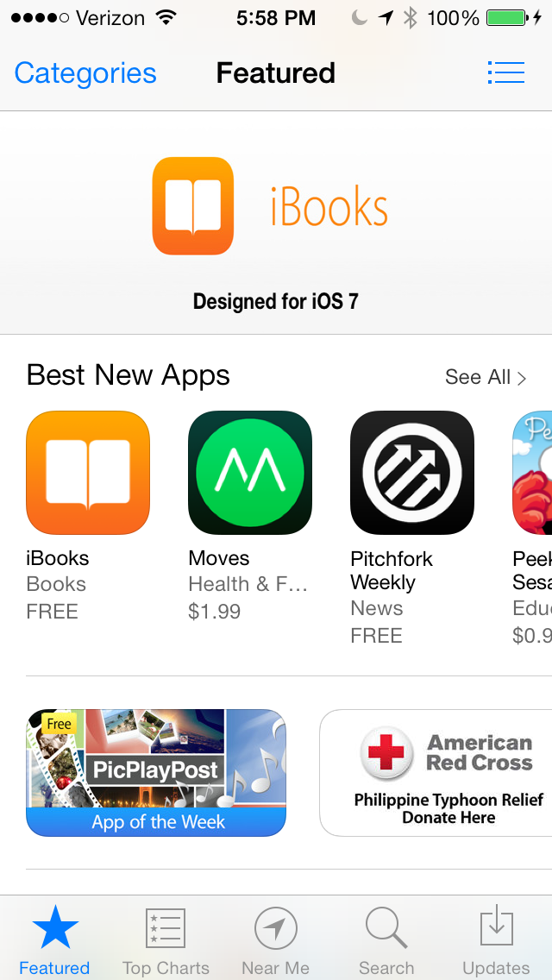Image resolution: width=552 pixels, height=980 pixels.
Task: Open the partially visible Peekaboo Sesame app icon
Action: tap(532, 473)
